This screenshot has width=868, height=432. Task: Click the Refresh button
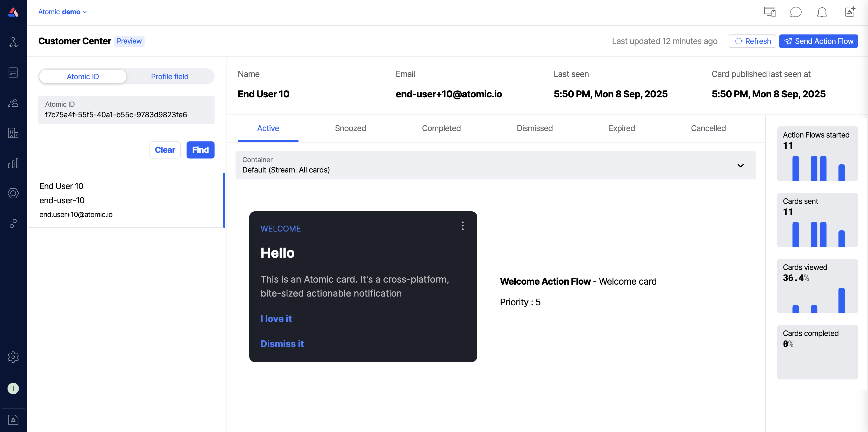752,41
